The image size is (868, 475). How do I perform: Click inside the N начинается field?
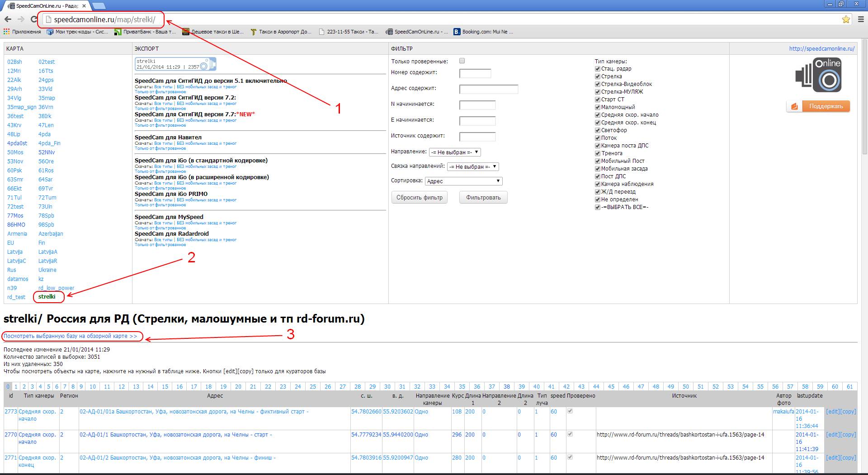click(x=477, y=105)
